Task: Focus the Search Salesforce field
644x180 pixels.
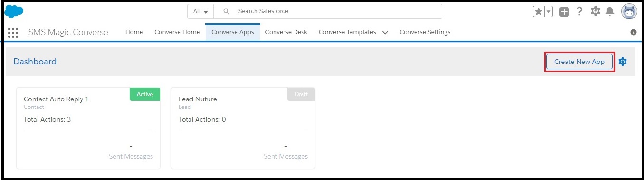Action: tap(328, 11)
